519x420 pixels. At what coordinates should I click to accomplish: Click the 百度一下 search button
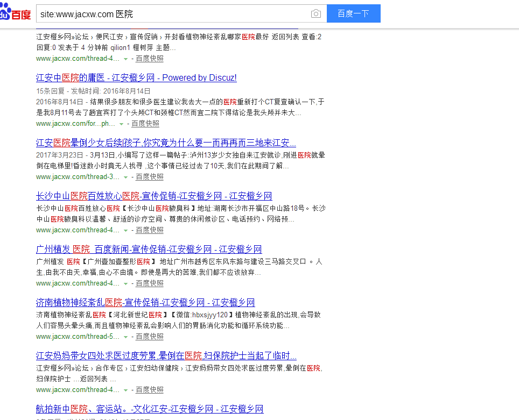click(x=353, y=13)
